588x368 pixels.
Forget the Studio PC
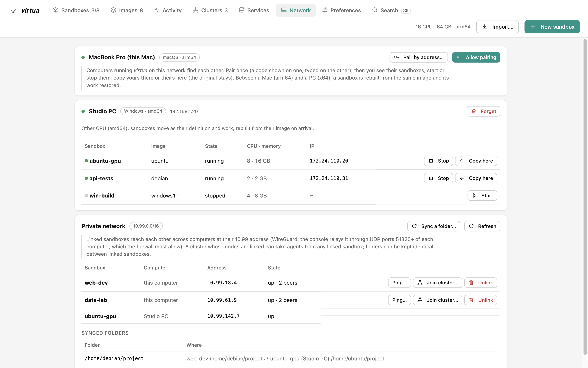click(483, 111)
